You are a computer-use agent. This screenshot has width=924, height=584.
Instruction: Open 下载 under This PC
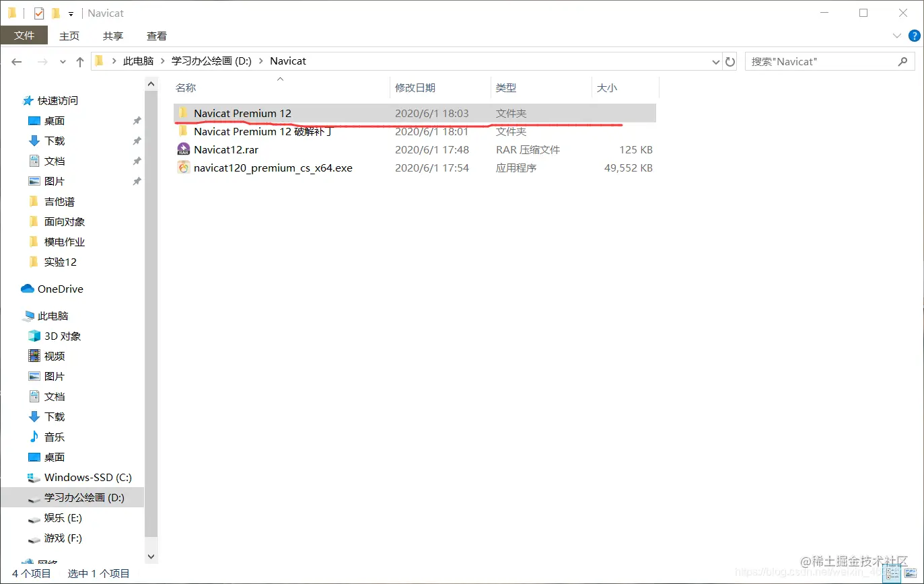55,417
